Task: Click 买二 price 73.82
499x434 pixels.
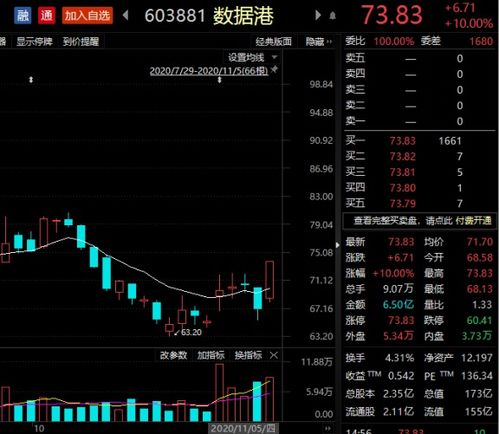Action: (x=403, y=157)
